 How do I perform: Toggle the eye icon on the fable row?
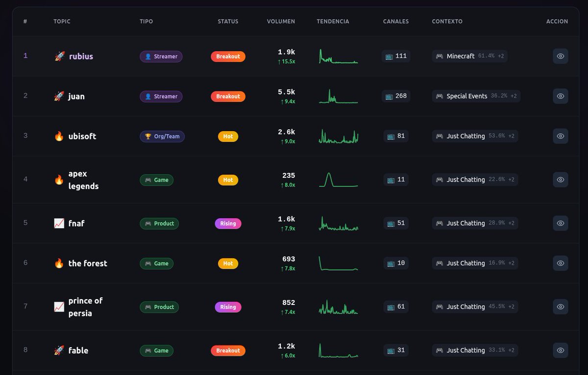click(560, 350)
